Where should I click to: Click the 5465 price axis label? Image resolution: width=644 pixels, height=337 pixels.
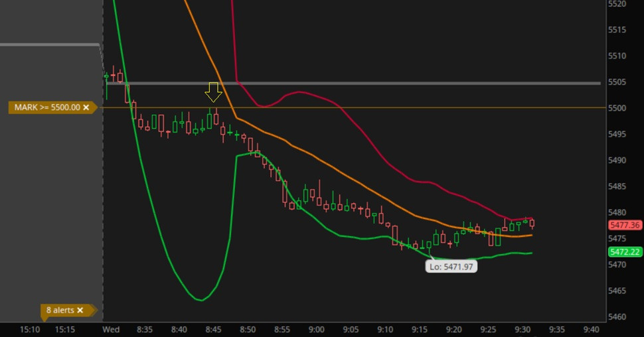(x=617, y=291)
